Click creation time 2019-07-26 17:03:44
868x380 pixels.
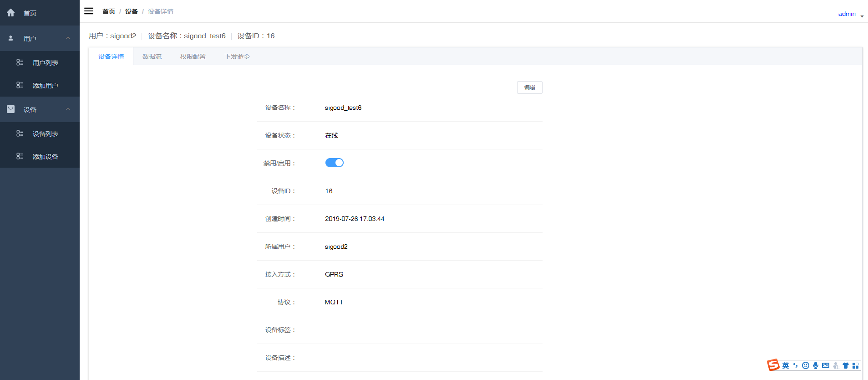pos(355,219)
